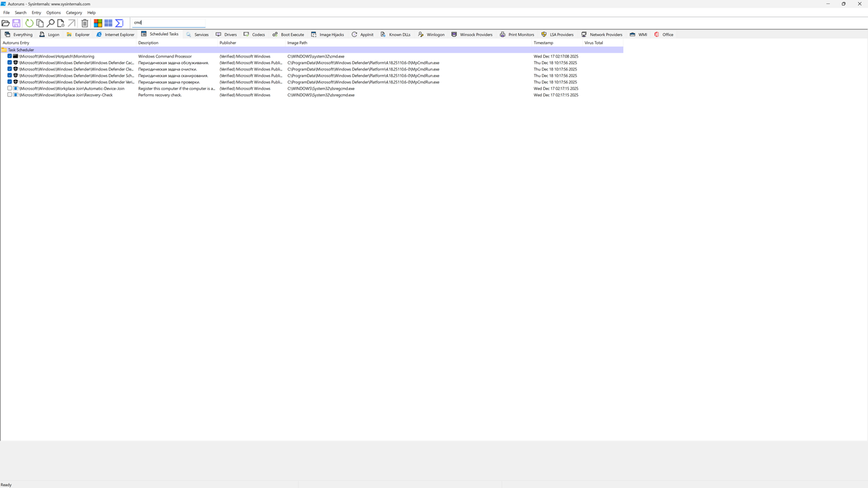
Task: Refresh the autorun entries list
Action: (x=28, y=22)
